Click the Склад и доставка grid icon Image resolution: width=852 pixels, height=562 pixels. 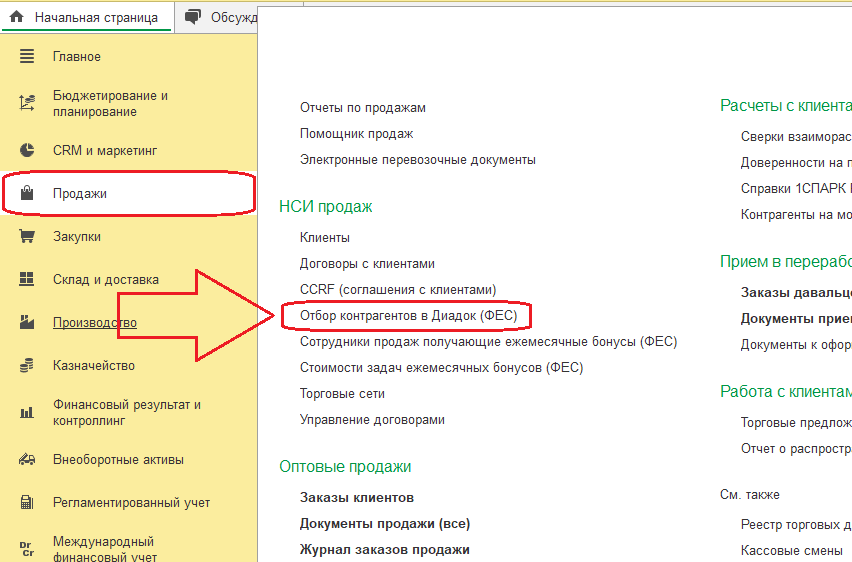coord(27,280)
